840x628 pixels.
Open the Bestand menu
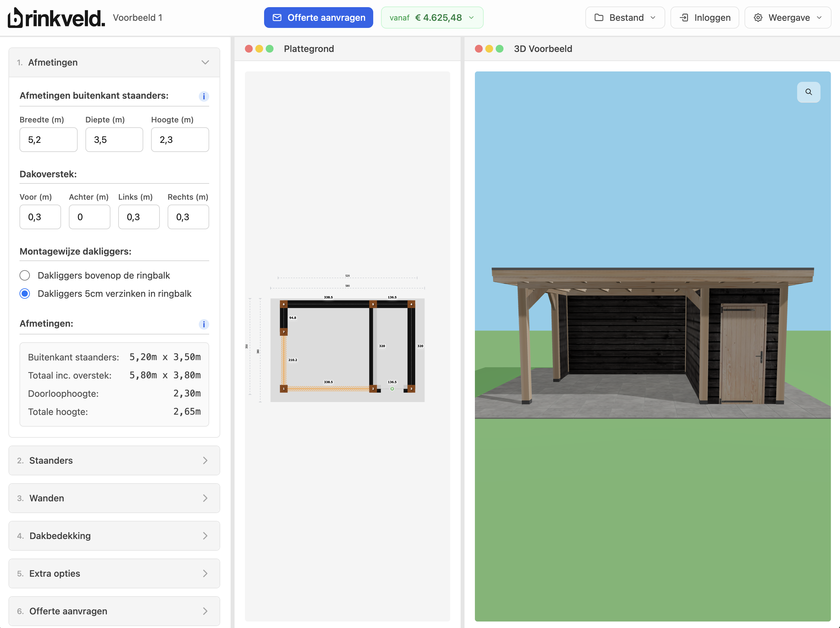(625, 18)
